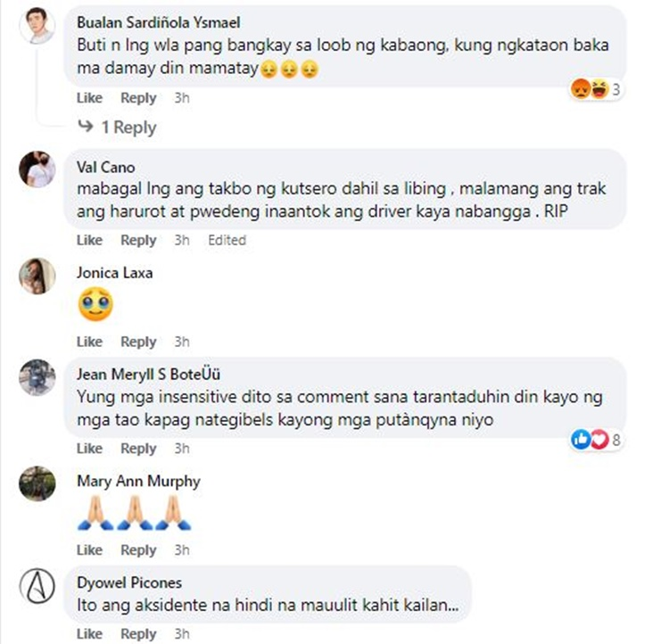Open Dyowel Picones name link

coord(129,582)
